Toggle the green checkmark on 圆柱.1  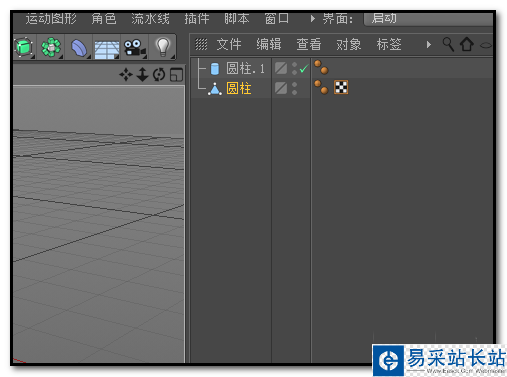point(304,69)
